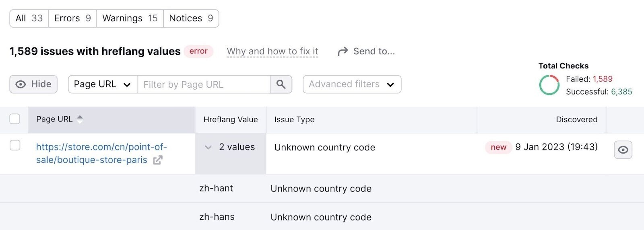The width and height of the screenshot is (644, 230).
Task: Tick the select-all checkbox in table header
Action: tap(15, 119)
